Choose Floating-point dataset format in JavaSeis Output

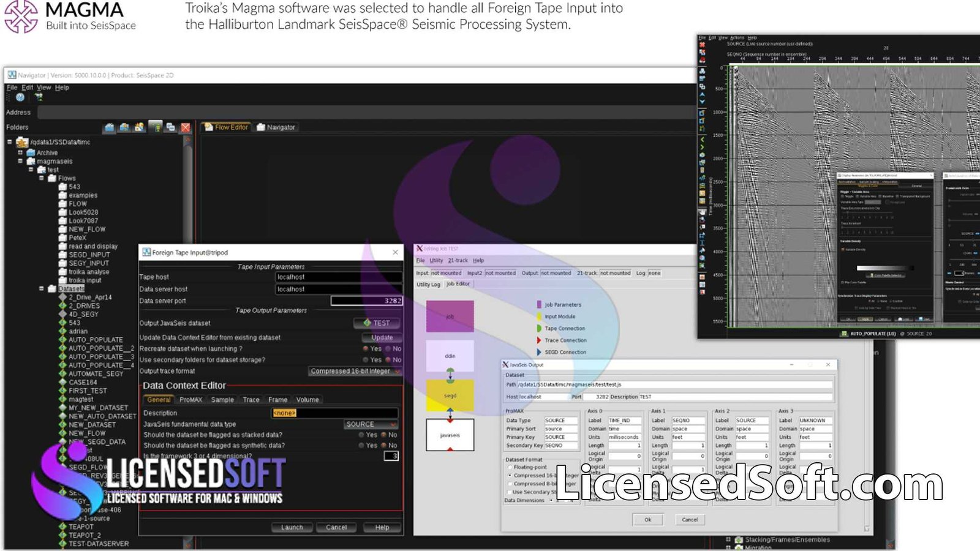pyautogui.click(x=510, y=467)
